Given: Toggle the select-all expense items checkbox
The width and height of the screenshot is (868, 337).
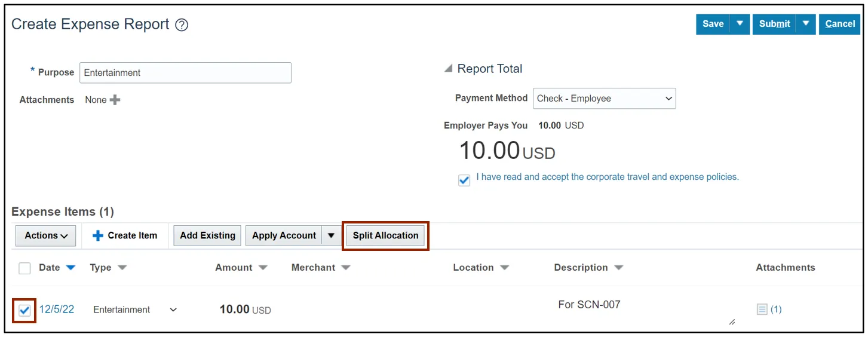Looking at the screenshot, I should (x=24, y=268).
